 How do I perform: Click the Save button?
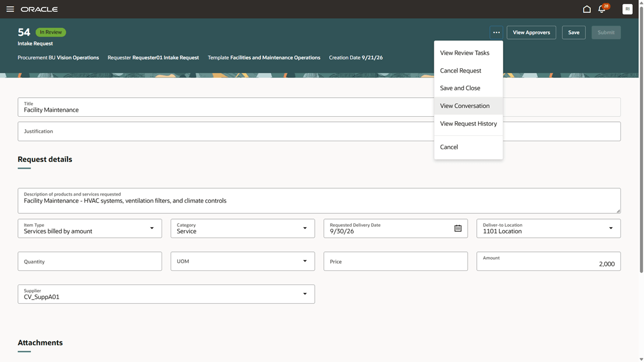coord(574,32)
